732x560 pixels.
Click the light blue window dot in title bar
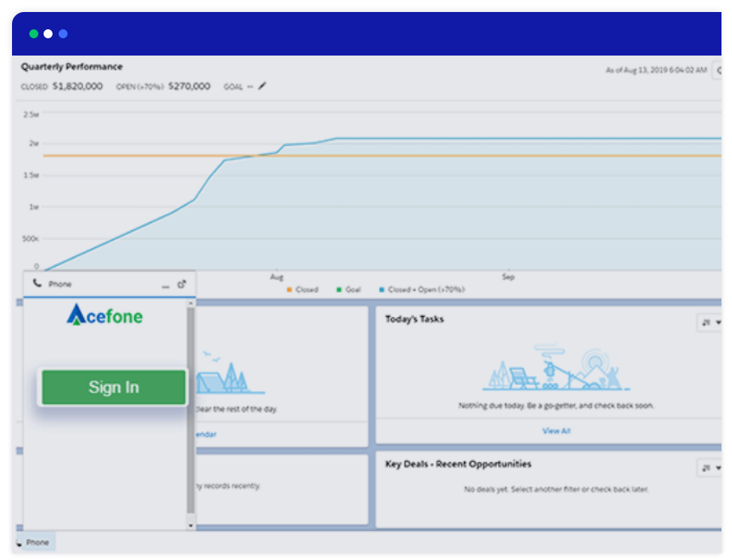tap(63, 34)
